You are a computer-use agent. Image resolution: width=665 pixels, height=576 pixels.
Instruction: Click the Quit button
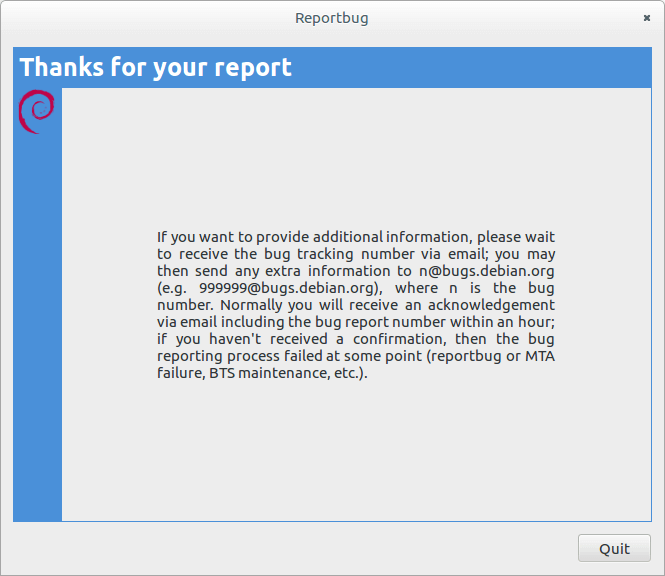614,548
